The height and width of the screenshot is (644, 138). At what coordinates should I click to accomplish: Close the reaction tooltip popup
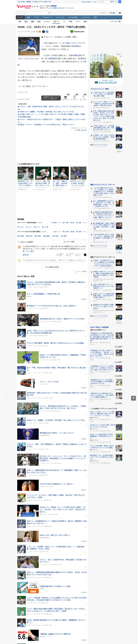(x=60, y=97)
